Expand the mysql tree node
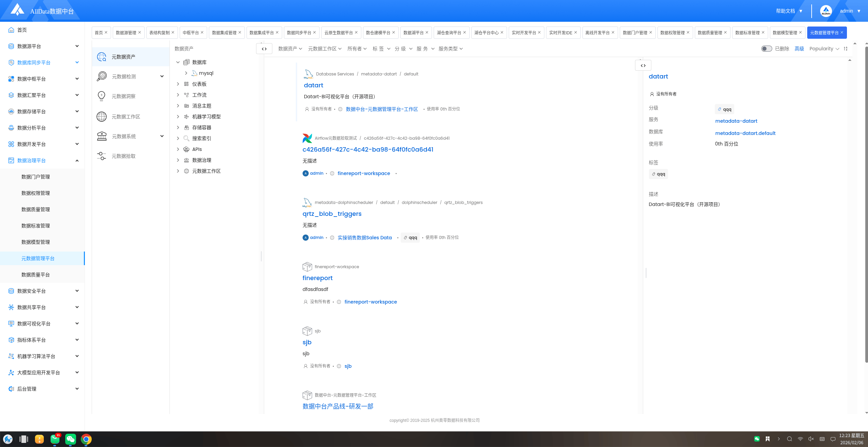Screen dimensions: 868x447 pos(186,73)
